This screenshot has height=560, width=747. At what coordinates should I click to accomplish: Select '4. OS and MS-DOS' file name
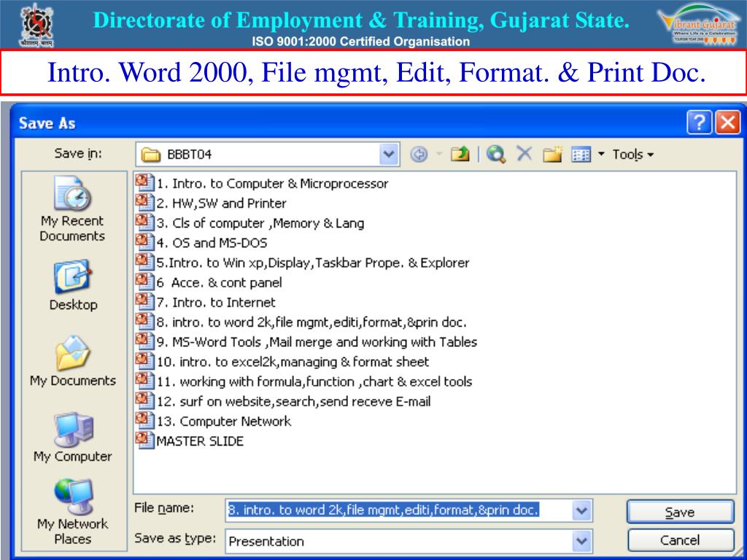212,243
